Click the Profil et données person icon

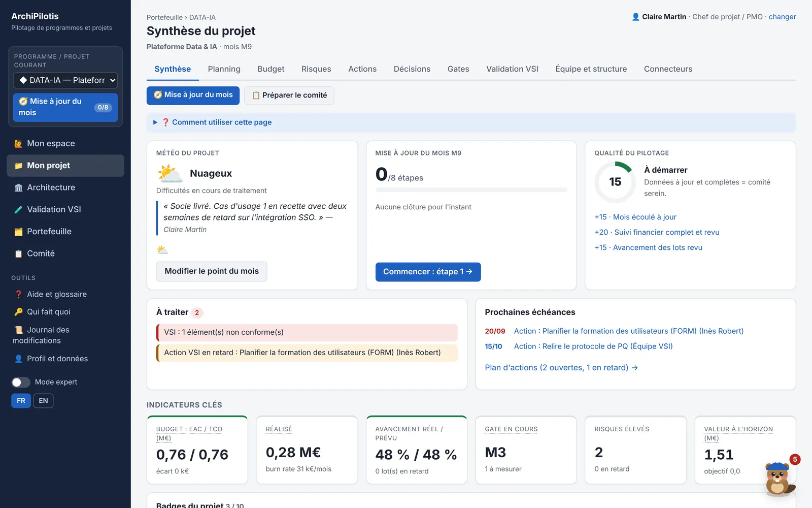coord(18,359)
